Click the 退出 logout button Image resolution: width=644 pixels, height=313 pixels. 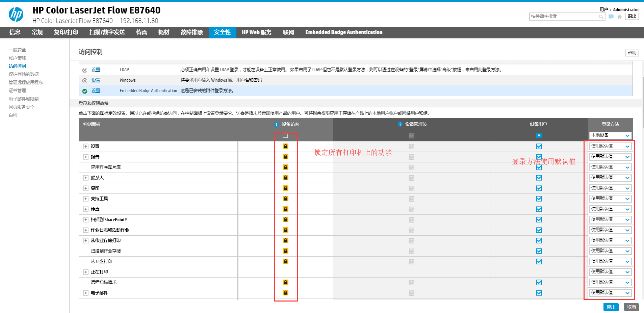pyautogui.click(x=632, y=16)
